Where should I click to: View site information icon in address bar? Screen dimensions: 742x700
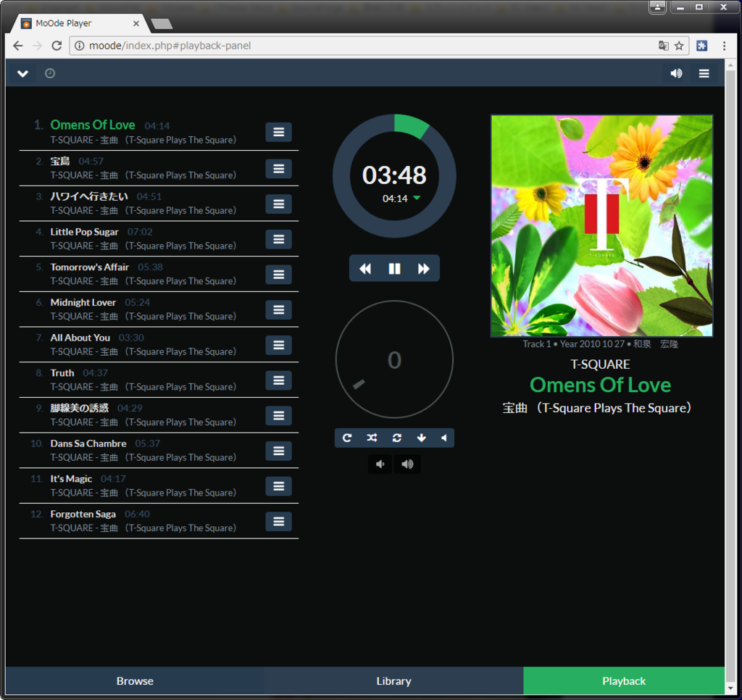click(x=80, y=46)
